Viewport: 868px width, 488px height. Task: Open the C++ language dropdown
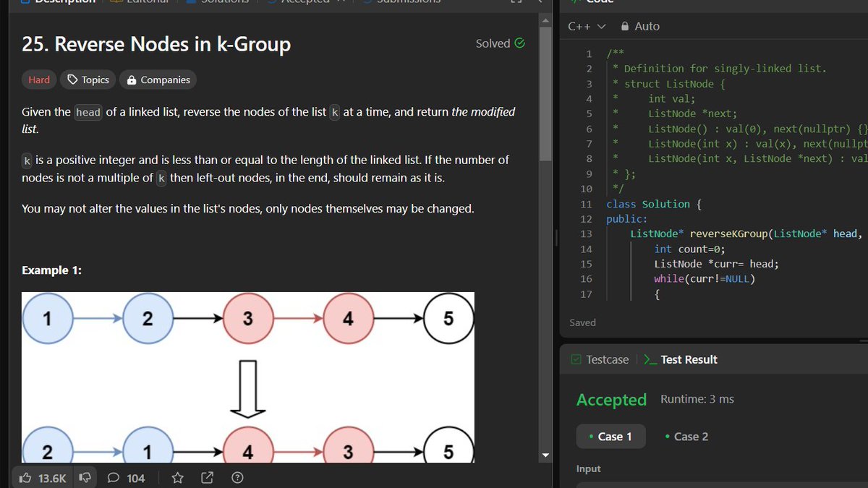pos(587,26)
